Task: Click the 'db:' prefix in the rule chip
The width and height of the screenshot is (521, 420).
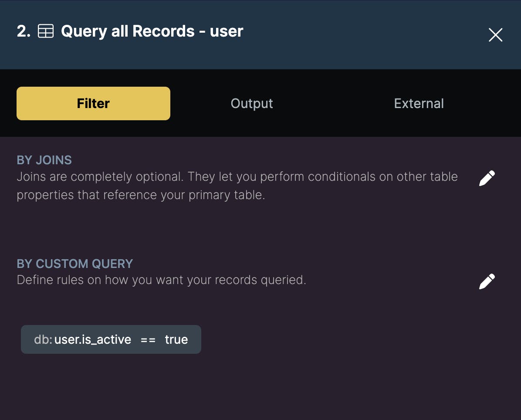Action: pos(43,339)
